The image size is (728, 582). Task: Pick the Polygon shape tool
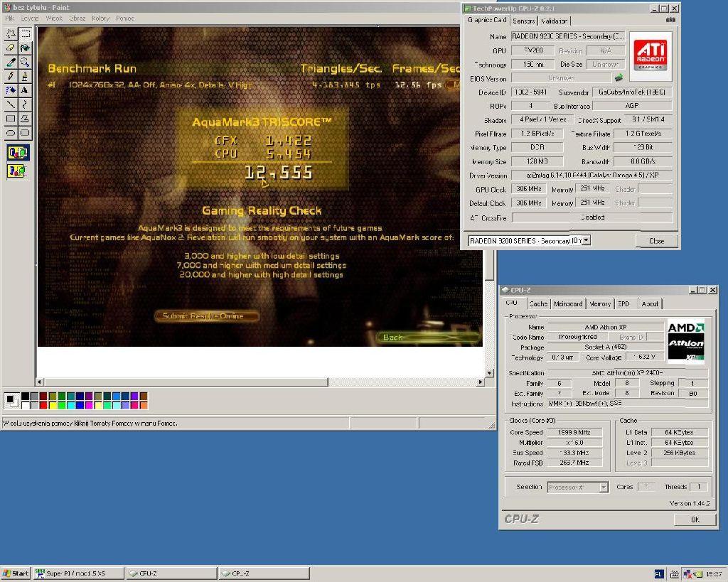(x=25, y=119)
